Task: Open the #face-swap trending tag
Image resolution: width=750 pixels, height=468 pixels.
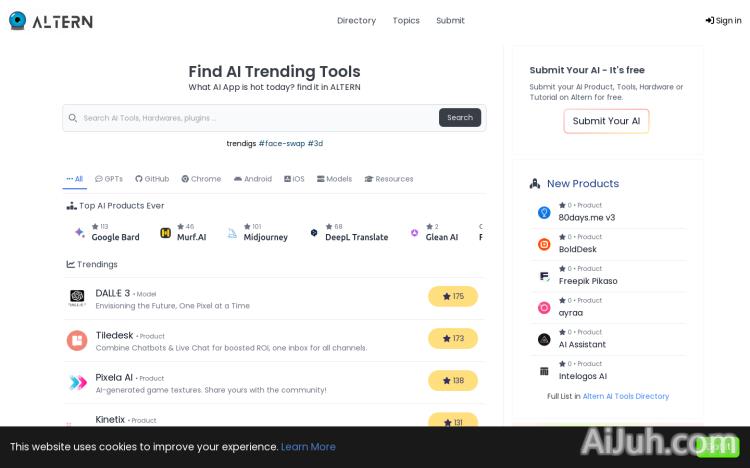Action: coord(281,143)
